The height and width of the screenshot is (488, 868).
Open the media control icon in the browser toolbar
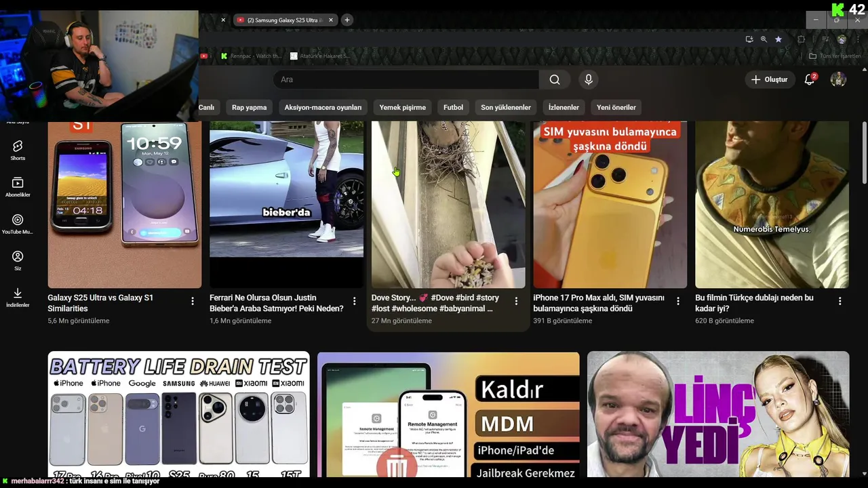click(x=825, y=39)
